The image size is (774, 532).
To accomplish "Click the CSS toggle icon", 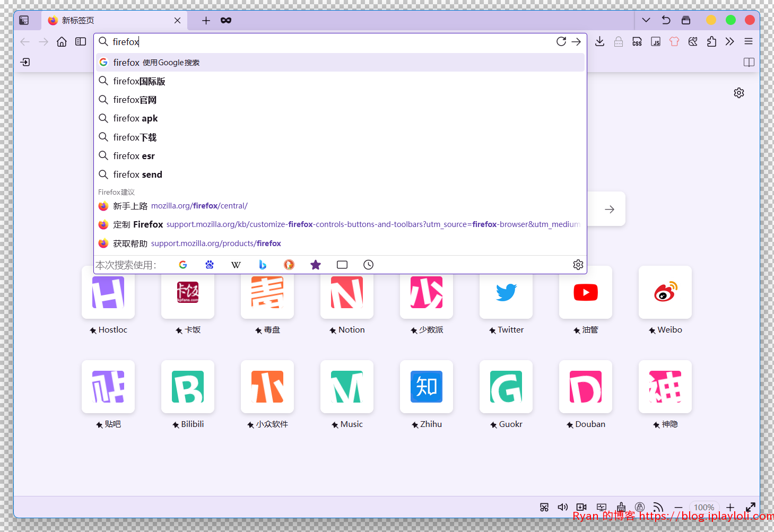I will click(x=637, y=42).
